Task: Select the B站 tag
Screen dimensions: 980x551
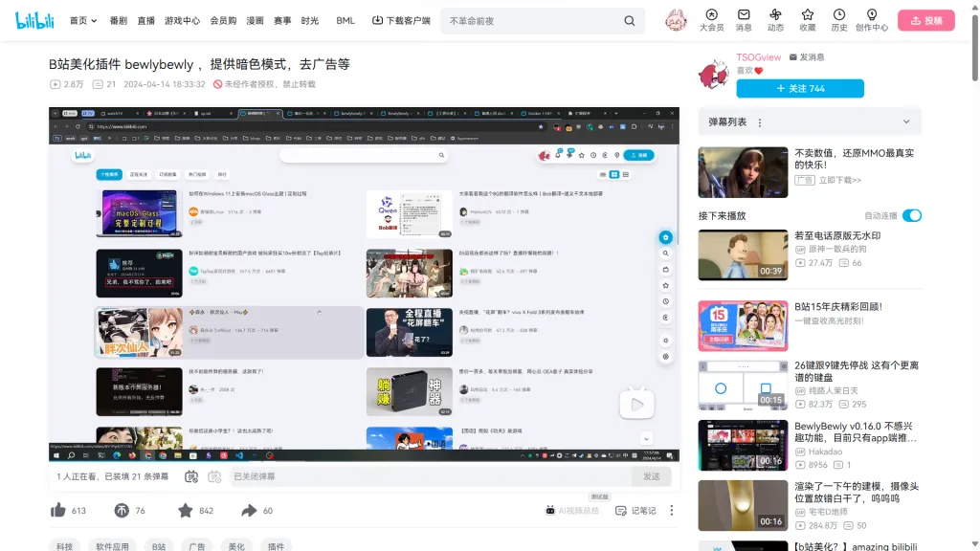Action: point(159,546)
